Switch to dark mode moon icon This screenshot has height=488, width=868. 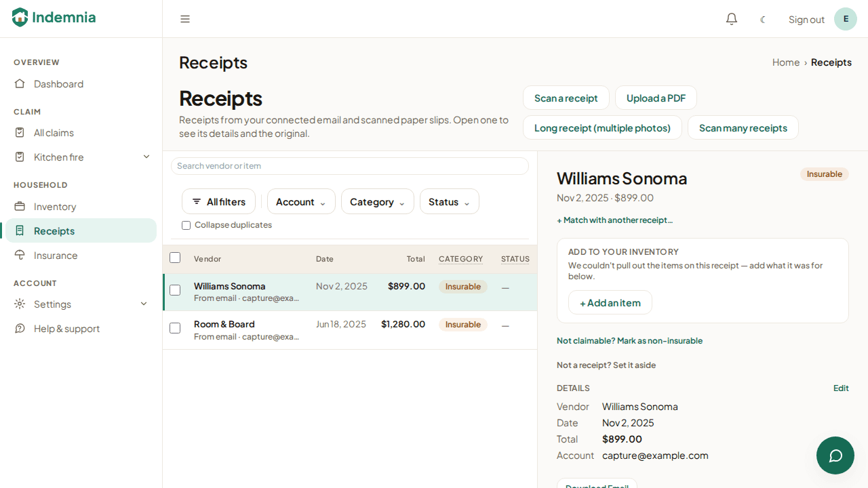pyautogui.click(x=763, y=20)
